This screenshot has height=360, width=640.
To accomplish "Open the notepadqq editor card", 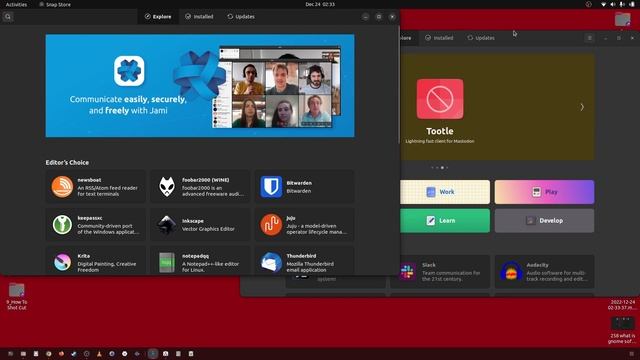I will point(200,261).
